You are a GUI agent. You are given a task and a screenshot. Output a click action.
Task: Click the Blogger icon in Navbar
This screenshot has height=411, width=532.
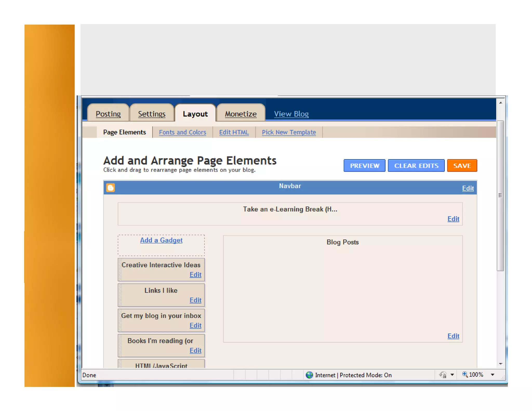(110, 188)
